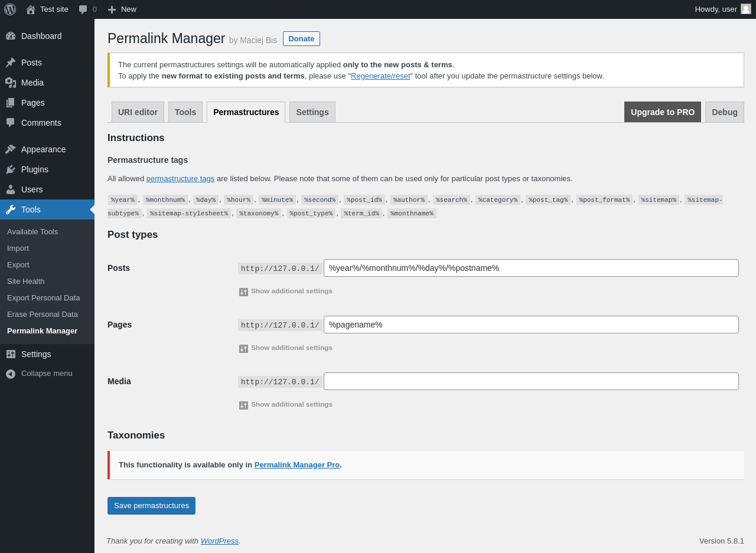The image size is (756, 553).
Task: Follow the Regenerate/reset link
Action: pyautogui.click(x=380, y=76)
